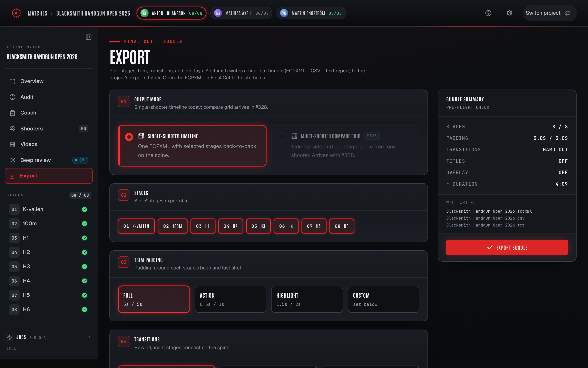The width and height of the screenshot is (588, 368).
Task: Click the Shooters people icon
Action: click(x=12, y=129)
